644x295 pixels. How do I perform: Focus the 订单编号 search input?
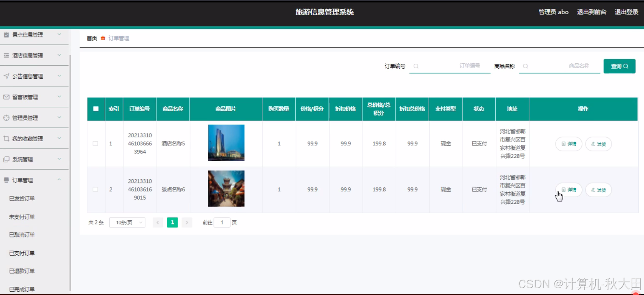[x=450, y=66]
